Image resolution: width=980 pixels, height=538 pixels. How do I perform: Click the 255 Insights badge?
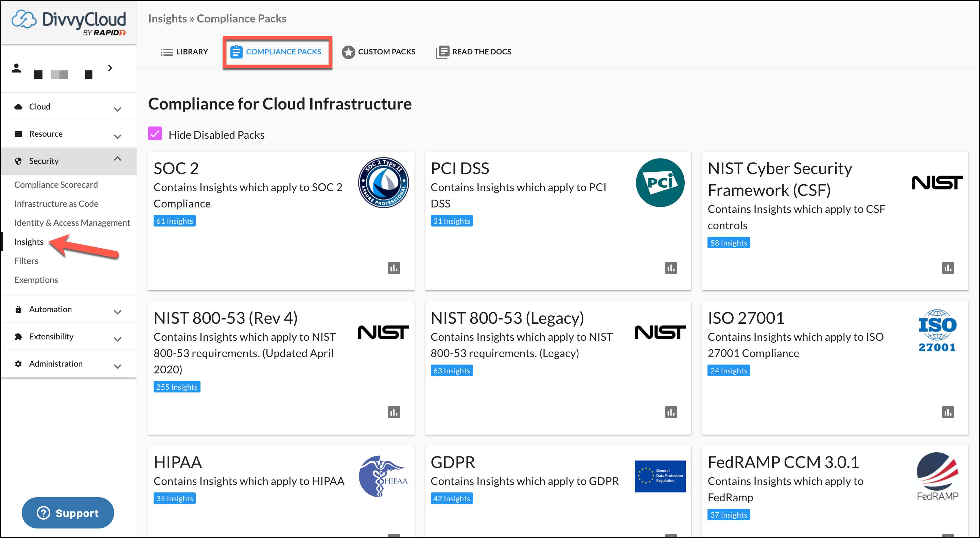(177, 387)
